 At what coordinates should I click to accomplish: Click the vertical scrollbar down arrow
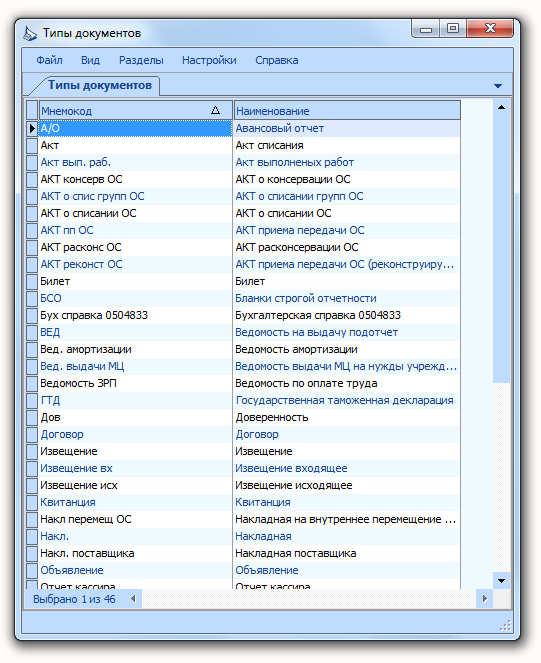tap(501, 581)
